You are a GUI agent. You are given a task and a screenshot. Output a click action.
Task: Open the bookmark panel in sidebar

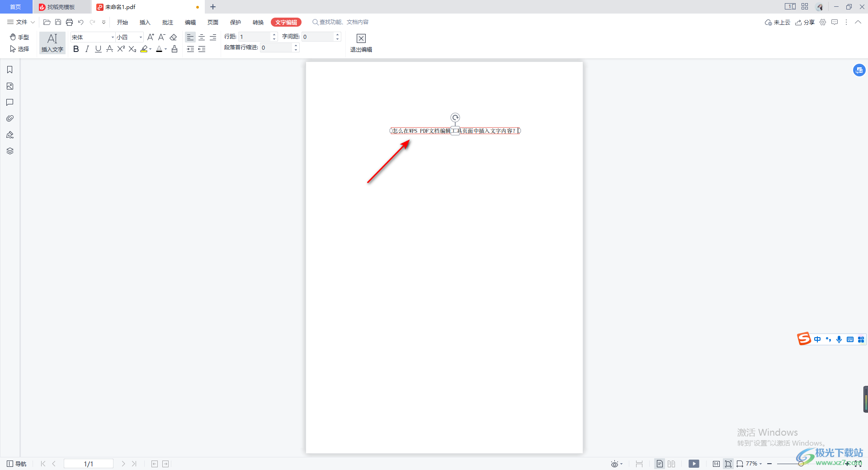tap(10, 70)
